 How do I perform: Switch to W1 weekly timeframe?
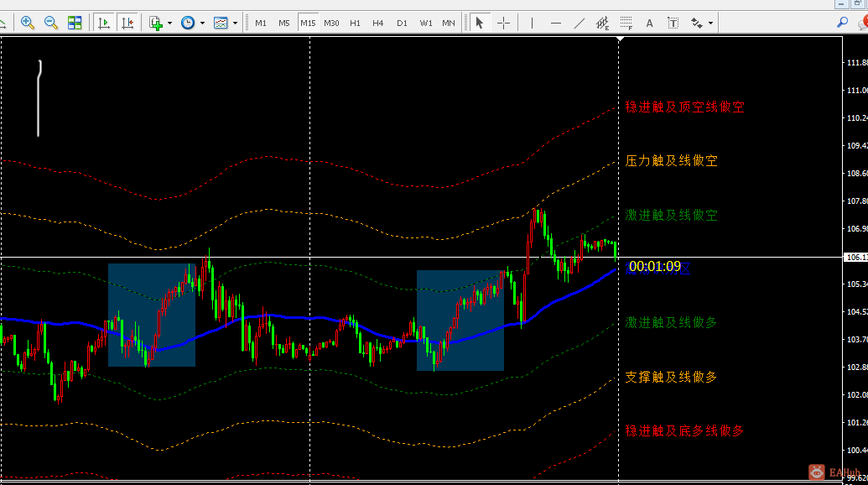[x=426, y=23]
